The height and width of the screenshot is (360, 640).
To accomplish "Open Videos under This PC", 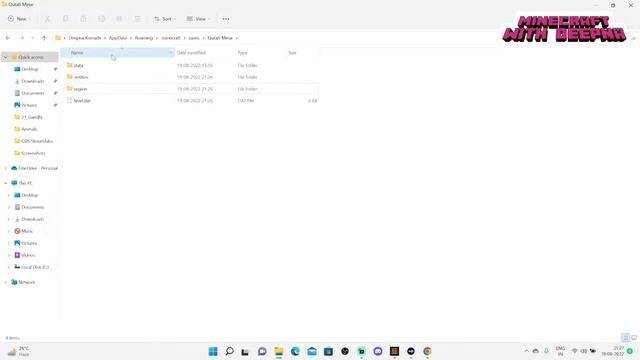I will (x=28, y=255).
